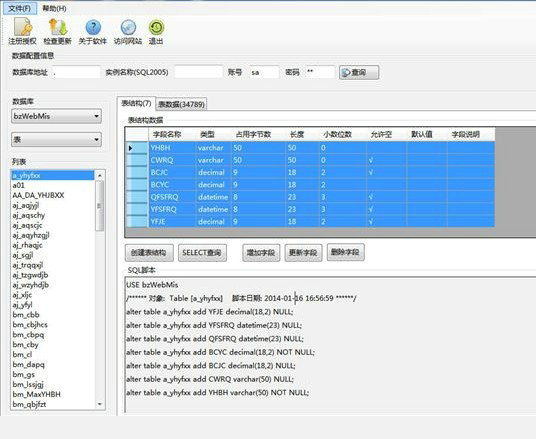Click the row selector for YHBH row
The width and height of the screenshot is (536, 439).
pos(137,148)
